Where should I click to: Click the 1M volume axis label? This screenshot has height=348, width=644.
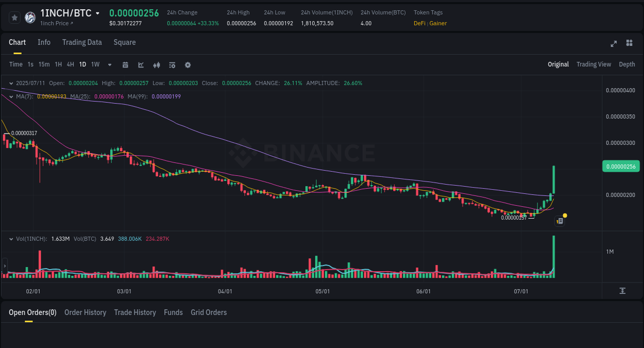[610, 252]
